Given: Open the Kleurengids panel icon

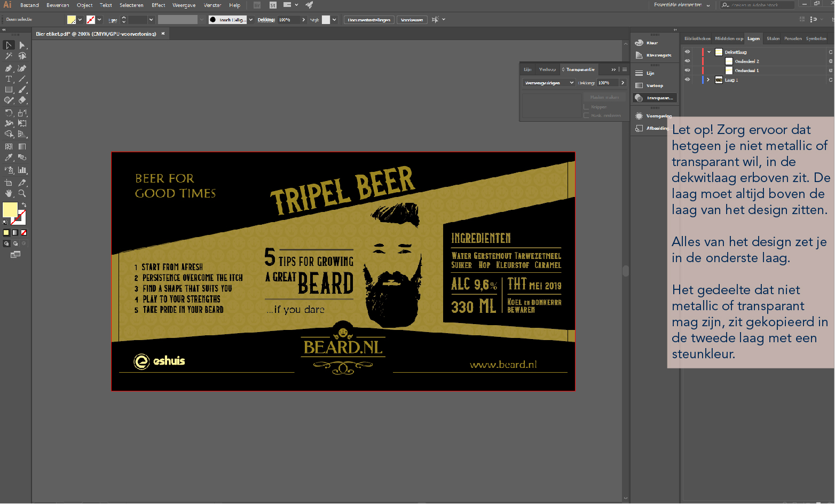Looking at the screenshot, I should 639,55.
